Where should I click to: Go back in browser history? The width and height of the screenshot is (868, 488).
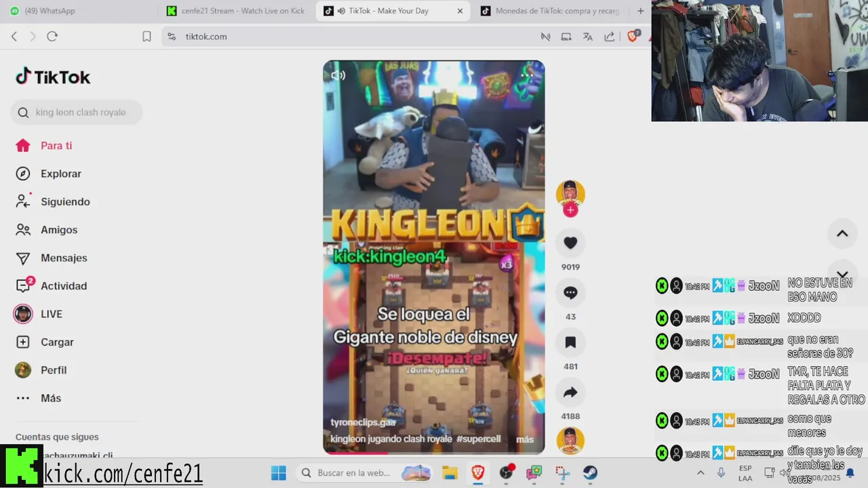pyautogui.click(x=14, y=37)
